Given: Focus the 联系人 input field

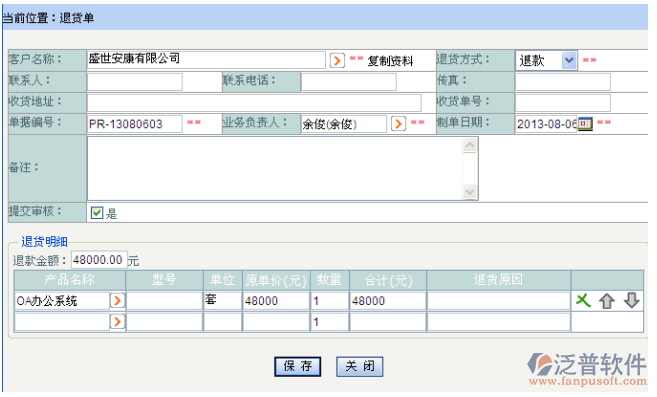Looking at the screenshot, I should (135, 82).
